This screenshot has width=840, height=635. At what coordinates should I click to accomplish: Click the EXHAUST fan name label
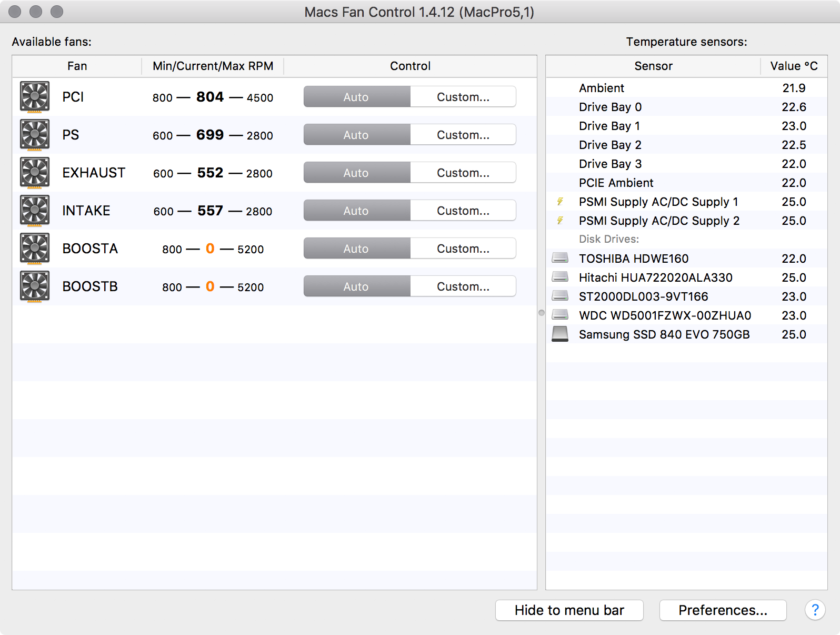pos(94,173)
